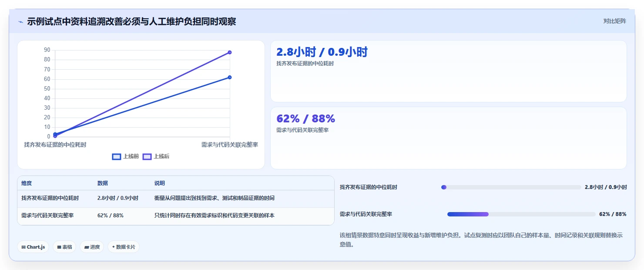Image resolution: width=644 pixels, height=270 pixels.
Task: Click description 衡量从问题提出到找到需求、测试和制品证据的时间
Action: pos(215,198)
